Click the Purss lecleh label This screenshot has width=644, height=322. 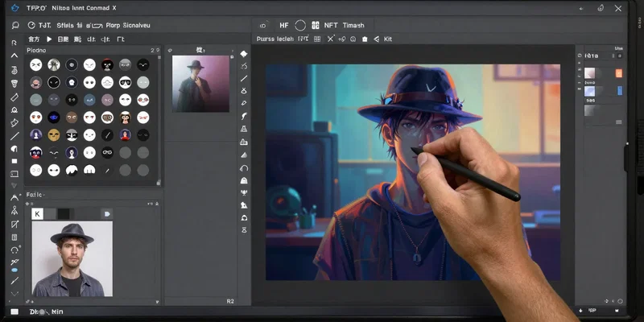pos(275,39)
